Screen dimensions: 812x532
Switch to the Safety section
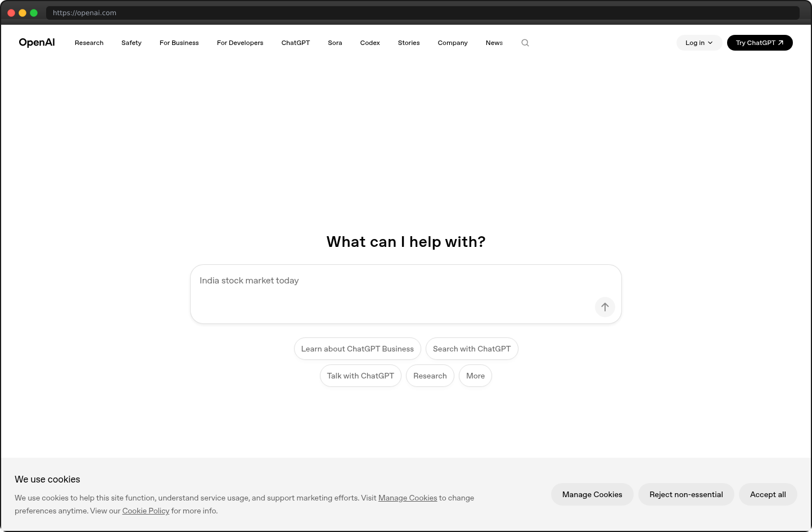pos(131,43)
